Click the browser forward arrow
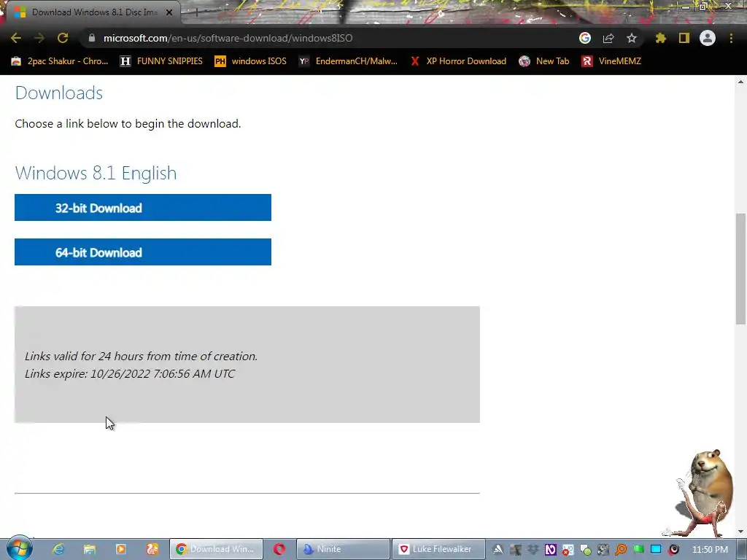Image resolution: width=747 pixels, height=560 pixels. coord(39,38)
